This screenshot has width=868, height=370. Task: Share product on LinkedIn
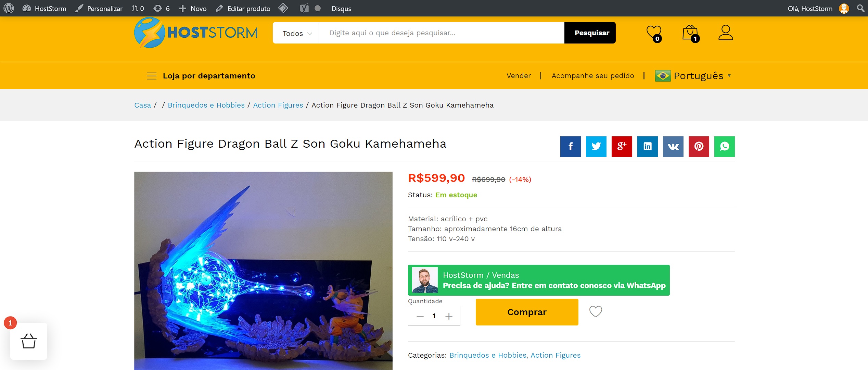click(647, 147)
